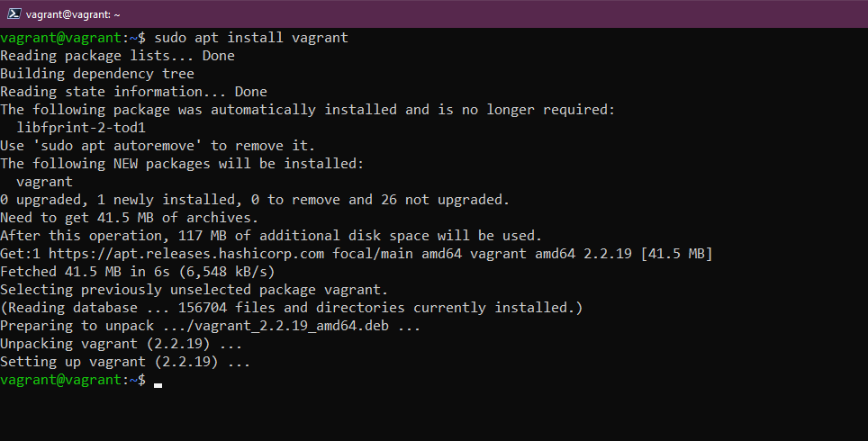Click the 'sudo apt install vagrant' command text
868x441 pixels.
click(x=251, y=38)
